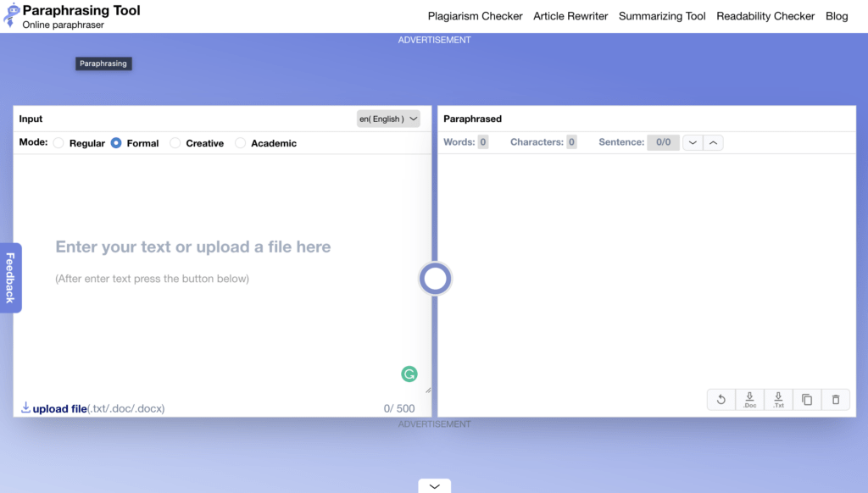Click the Paraphrasing Tool site title
The image size is (868, 493).
point(81,10)
